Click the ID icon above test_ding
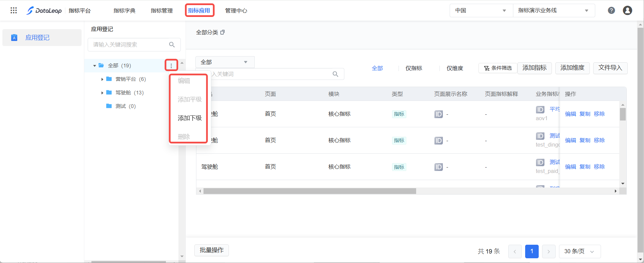644x263 pixels. [540, 136]
